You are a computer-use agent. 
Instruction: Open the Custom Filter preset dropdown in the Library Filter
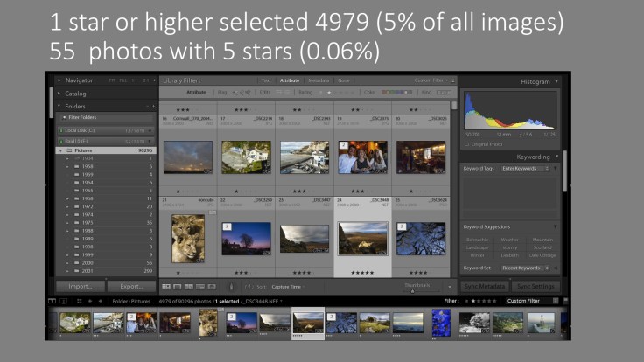(430, 80)
